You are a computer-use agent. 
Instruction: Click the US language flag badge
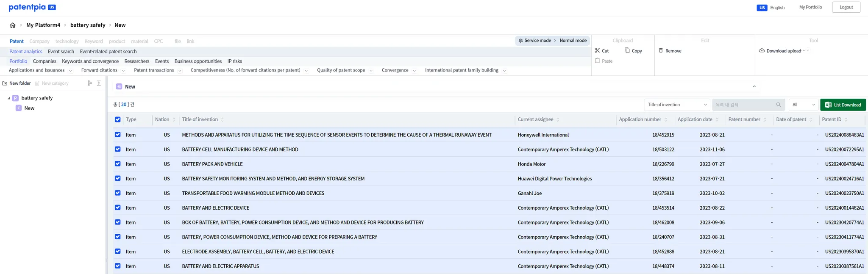(762, 8)
